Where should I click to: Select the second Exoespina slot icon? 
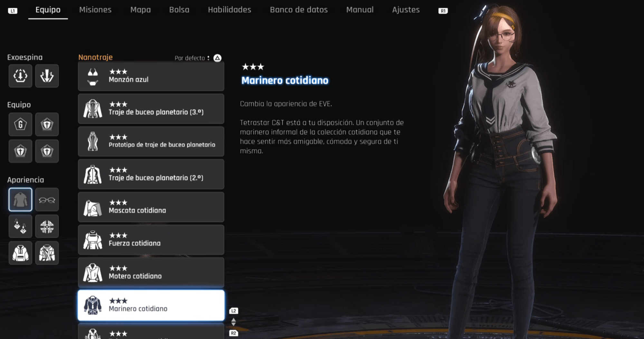(47, 76)
